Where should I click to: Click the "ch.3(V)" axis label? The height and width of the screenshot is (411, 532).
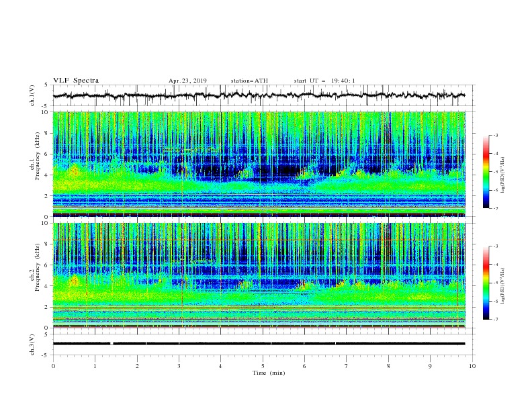[32, 345]
